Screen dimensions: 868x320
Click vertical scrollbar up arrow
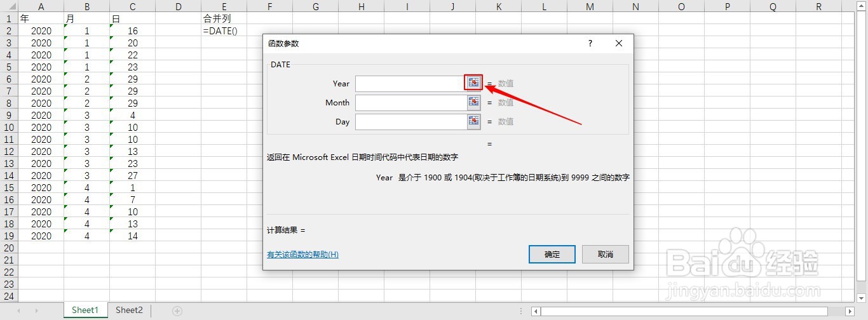click(862, 6)
